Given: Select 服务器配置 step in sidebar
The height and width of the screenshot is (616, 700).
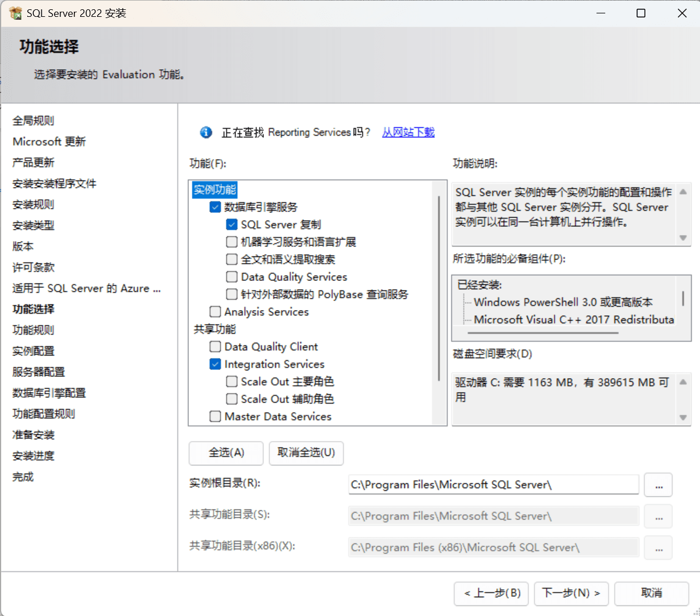Looking at the screenshot, I should click(39, 372).
